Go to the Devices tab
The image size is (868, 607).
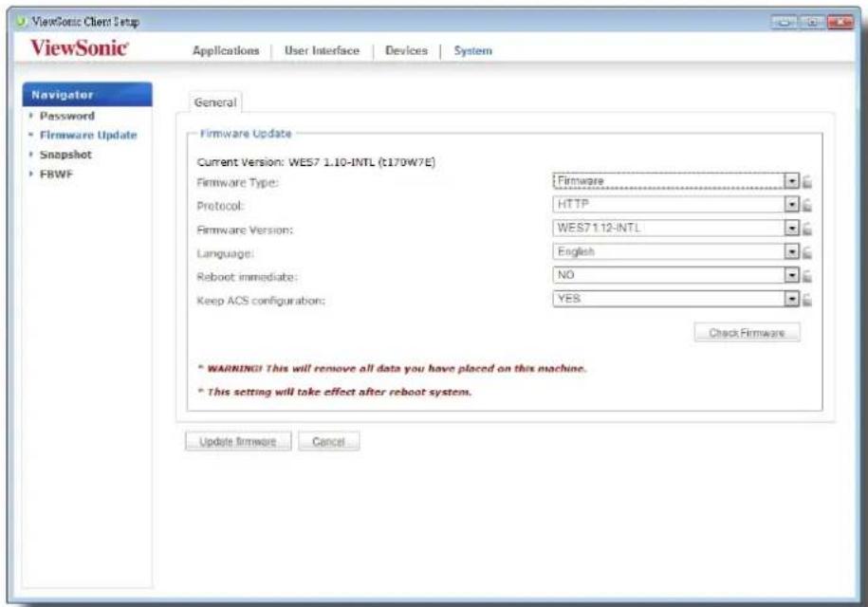pos(406,50)
